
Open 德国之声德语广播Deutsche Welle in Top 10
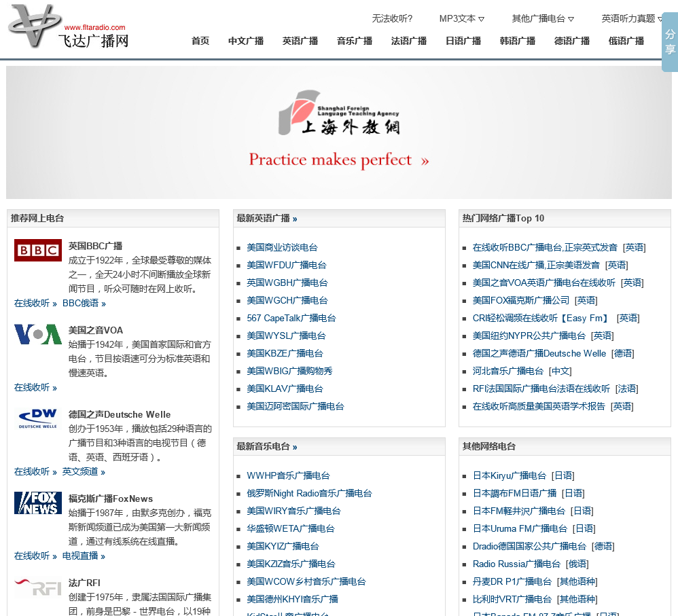539,354
